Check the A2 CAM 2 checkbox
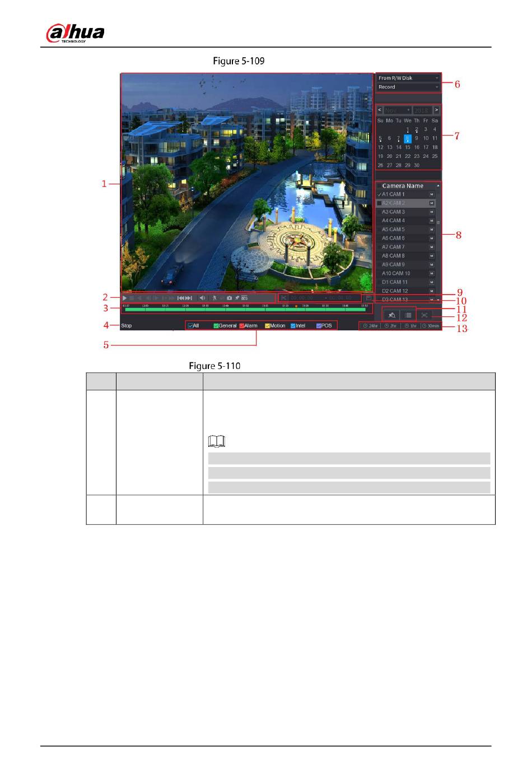 tap(379, 203)
